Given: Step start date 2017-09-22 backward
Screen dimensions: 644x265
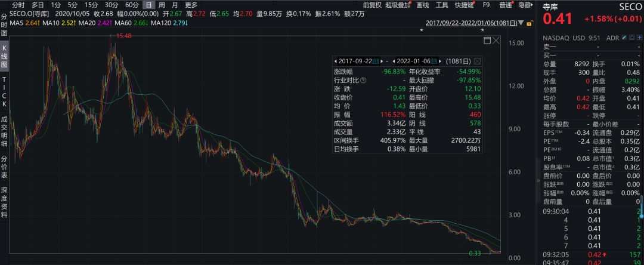Looking at the screenshot, I should (x=335, y=61).
